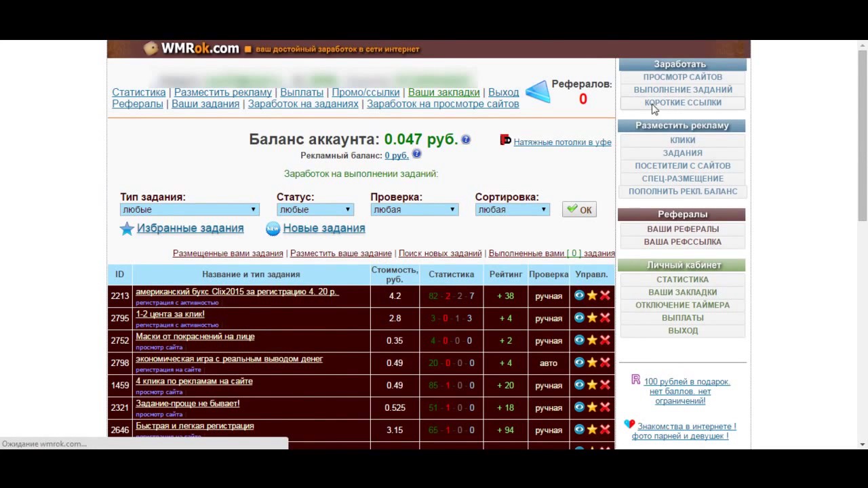The width and height of the screenshot is (868, 488).
Task: Open the Натяжные потолки в уфе ad link
Action: pos(562,142)
